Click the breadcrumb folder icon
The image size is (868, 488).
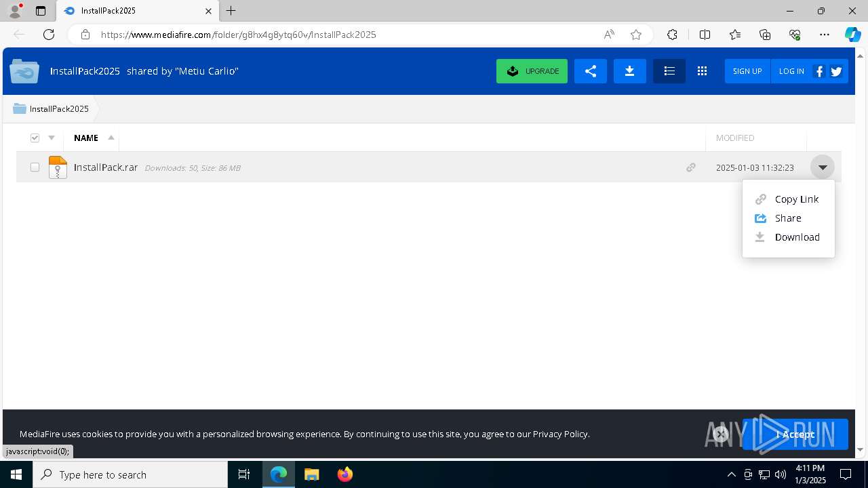(x=20, y=108)
